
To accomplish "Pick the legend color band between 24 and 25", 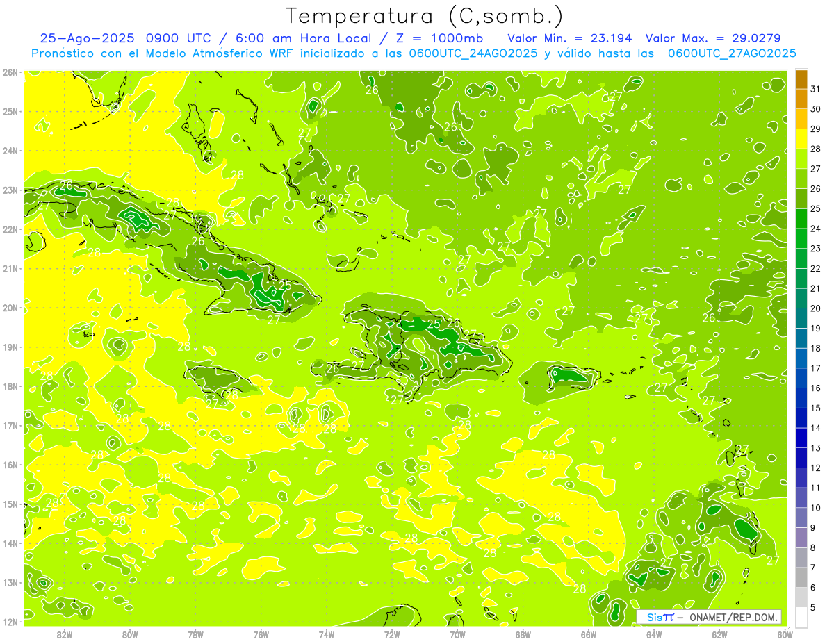I will [x=801, y=219].
